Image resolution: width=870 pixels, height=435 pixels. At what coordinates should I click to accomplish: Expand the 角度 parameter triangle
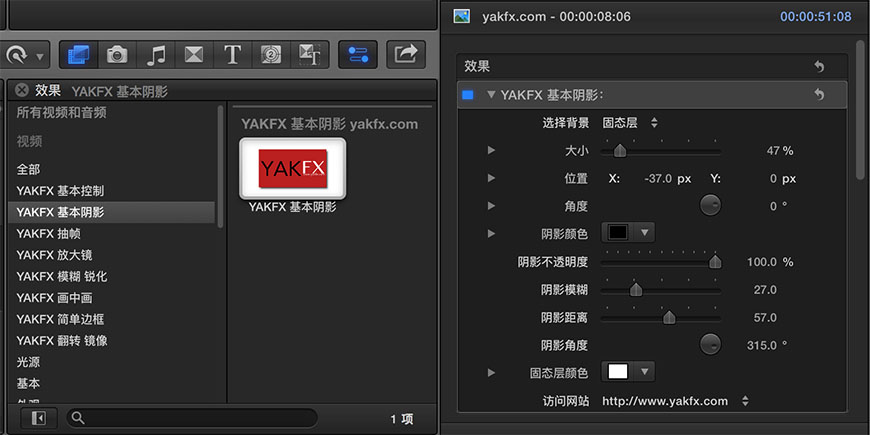[491, 206]
